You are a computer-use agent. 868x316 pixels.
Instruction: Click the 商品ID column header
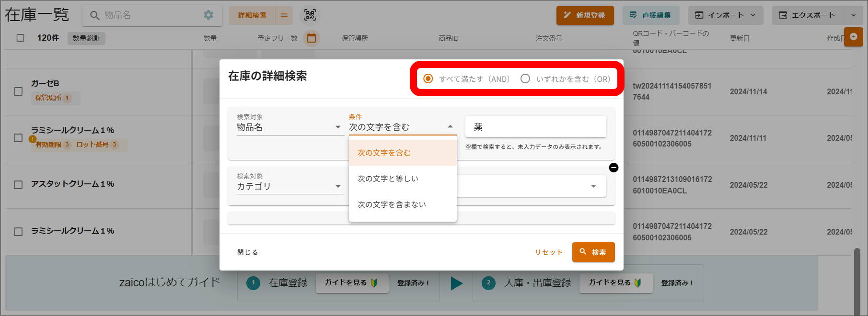coord(449,38)
